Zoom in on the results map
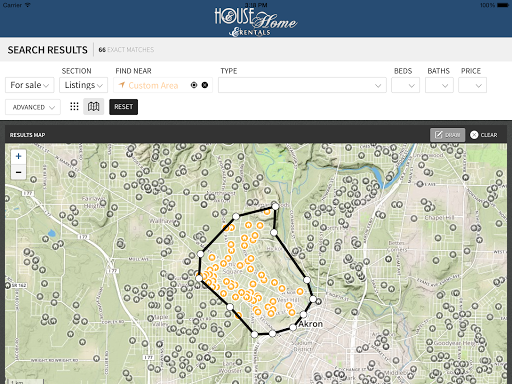The width and height of the screenshot is (512, 384). (x=18, y=156)
